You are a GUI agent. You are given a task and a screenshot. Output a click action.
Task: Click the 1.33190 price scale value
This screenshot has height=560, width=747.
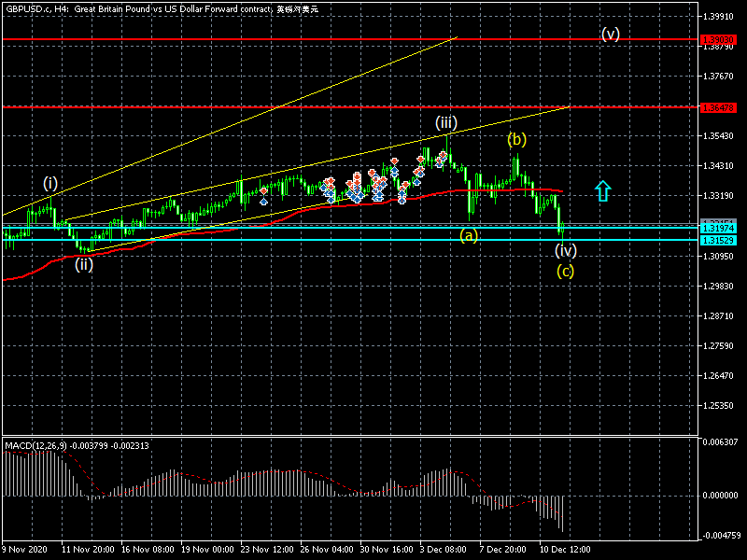[x=718, y=196]
